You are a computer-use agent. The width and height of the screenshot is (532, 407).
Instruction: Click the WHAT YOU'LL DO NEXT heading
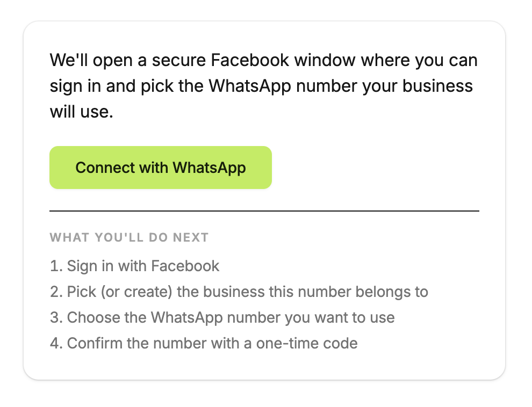(129, 237)
